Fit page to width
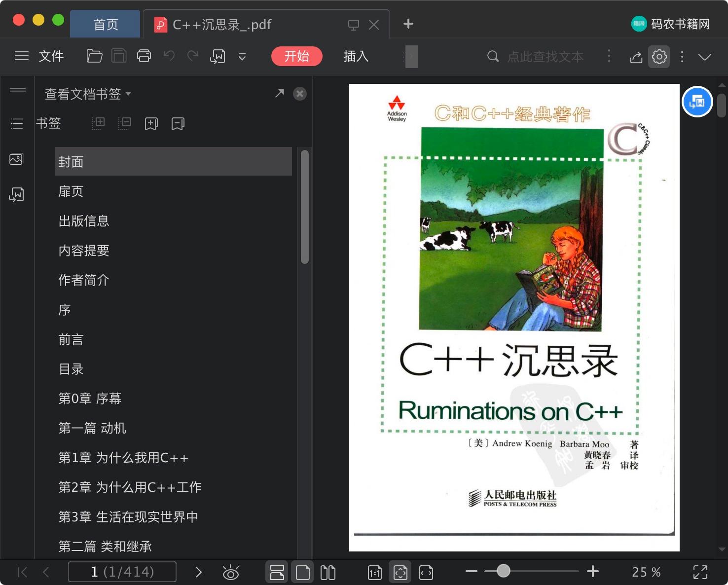This screenshot has height=585, width=728. click(x=426, y=572)
